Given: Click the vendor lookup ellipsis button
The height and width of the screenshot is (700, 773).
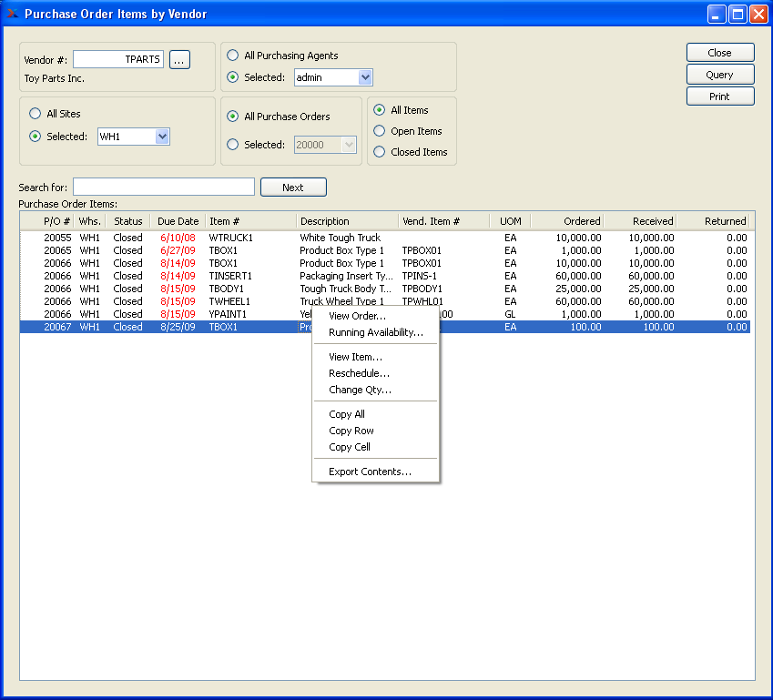Looking at the screenshot, I should (x=179, y=59).
